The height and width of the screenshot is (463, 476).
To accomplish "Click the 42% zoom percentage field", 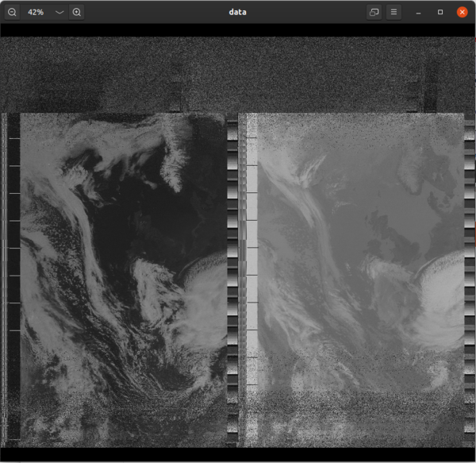I will pyautogui.click(x=36, y=12).
